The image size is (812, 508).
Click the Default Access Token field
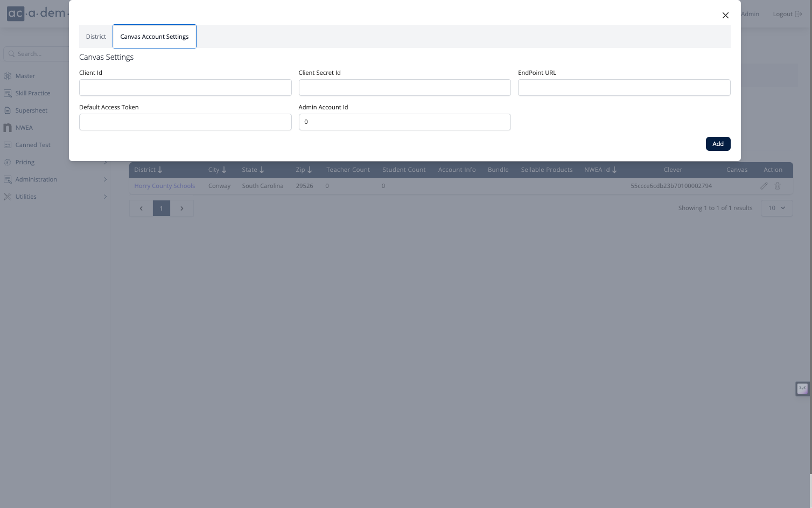(x=185, y=122)
